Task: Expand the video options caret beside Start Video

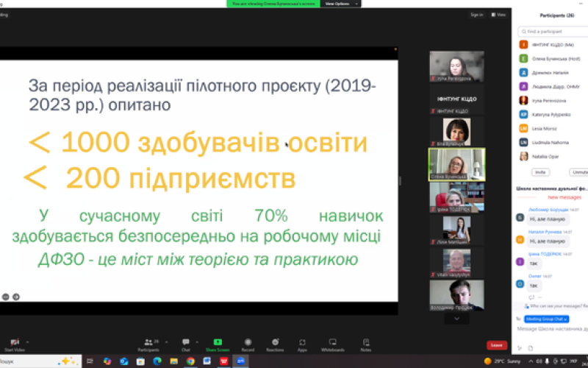Action: point(27,342)
